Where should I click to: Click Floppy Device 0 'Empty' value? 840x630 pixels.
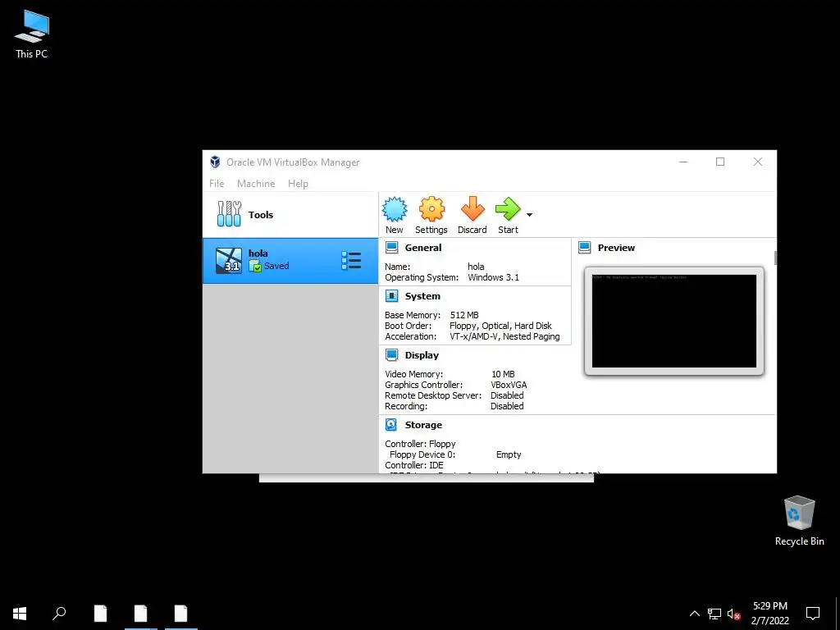click(509, 454)
